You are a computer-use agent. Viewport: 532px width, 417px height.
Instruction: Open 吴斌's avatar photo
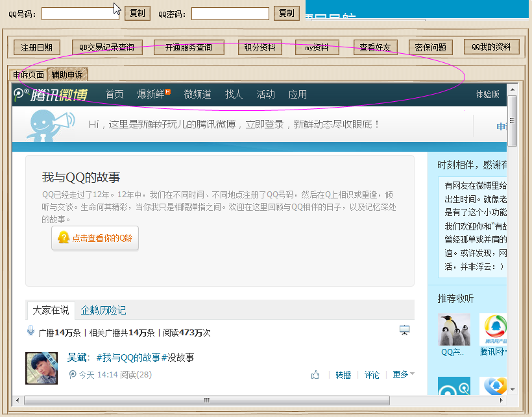pyautogui.click(x=42, y=368)
